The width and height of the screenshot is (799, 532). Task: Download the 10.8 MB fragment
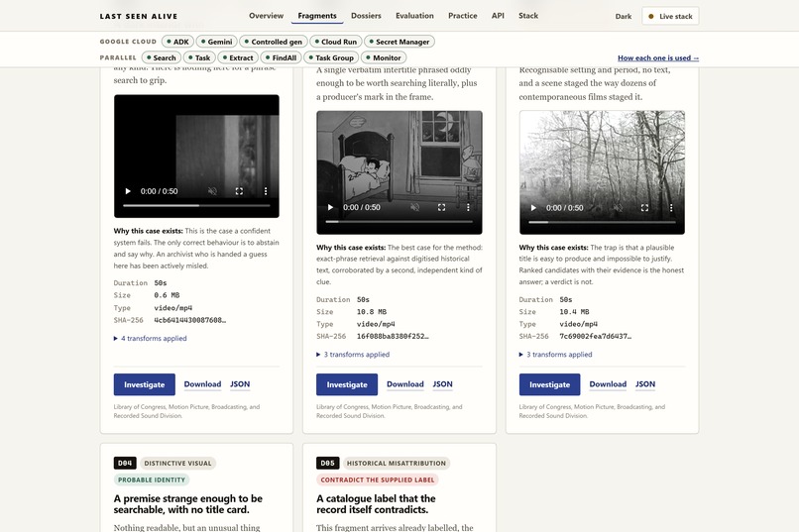pyautogui.click(x=405, y=384)
